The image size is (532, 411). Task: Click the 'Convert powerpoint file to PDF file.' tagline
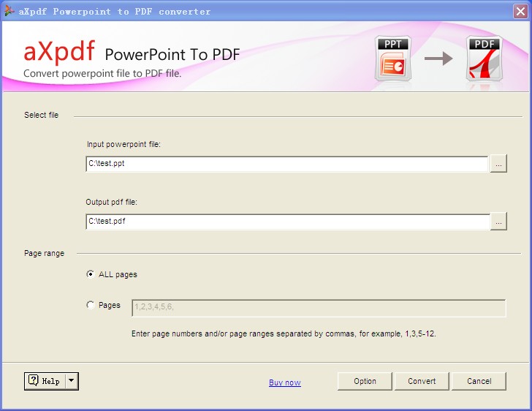coord(102,73)
